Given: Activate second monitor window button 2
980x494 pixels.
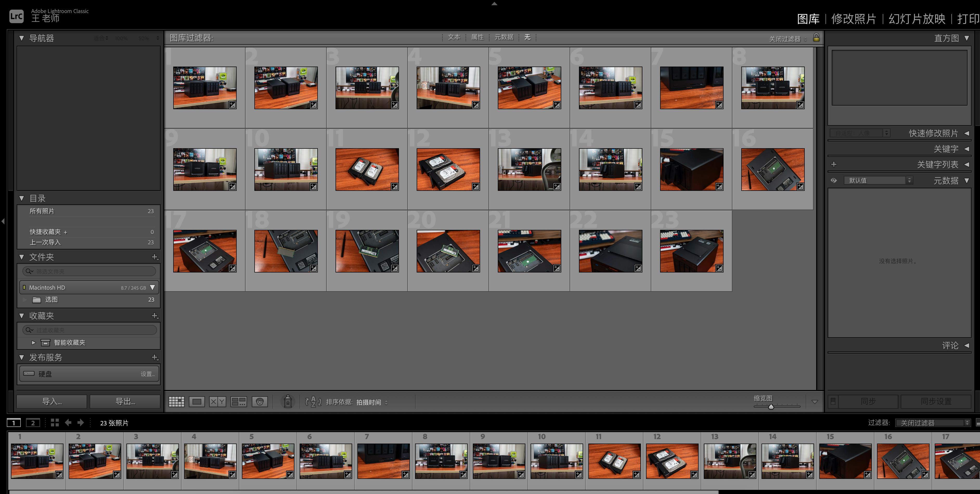Looking at the screenshot, I should pyautogui.click(x=33, y=422).
